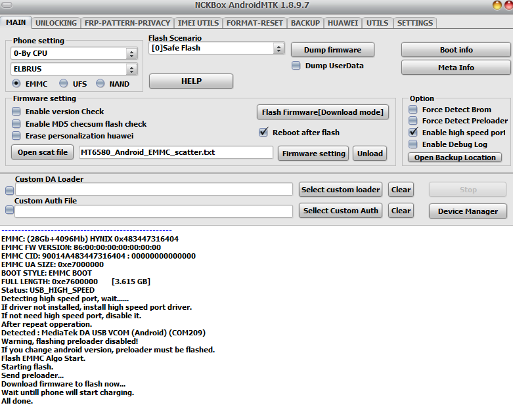Toggle Enable MD5 checksum flash check

[16, 124]
